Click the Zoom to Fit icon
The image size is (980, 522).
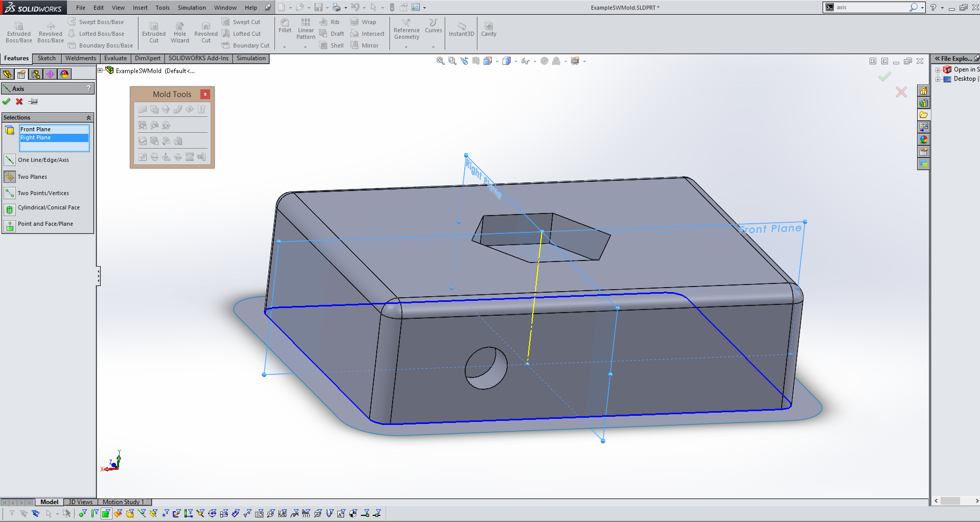tap(440, 61)
